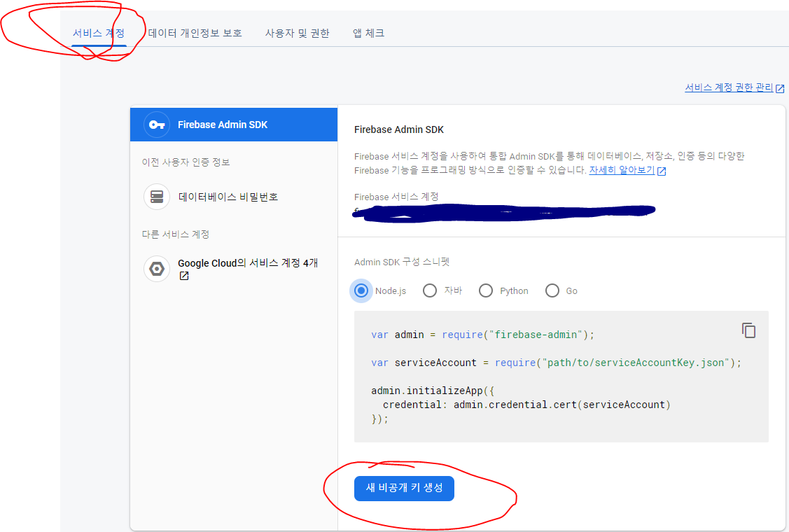Screen dimensions: 789x532
Task: Choose the 자바 radio option
Action: pos(430,290)
